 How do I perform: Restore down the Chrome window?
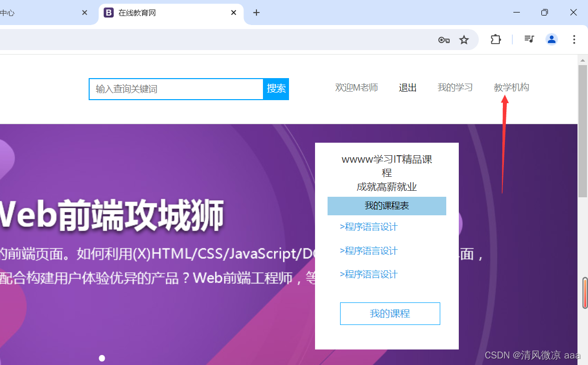coord(544,13)
